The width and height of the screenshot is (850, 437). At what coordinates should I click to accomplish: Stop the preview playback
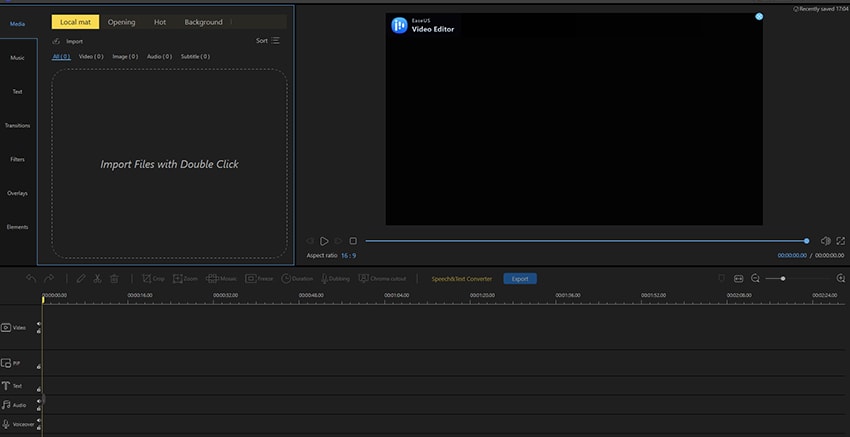point(353,241)
